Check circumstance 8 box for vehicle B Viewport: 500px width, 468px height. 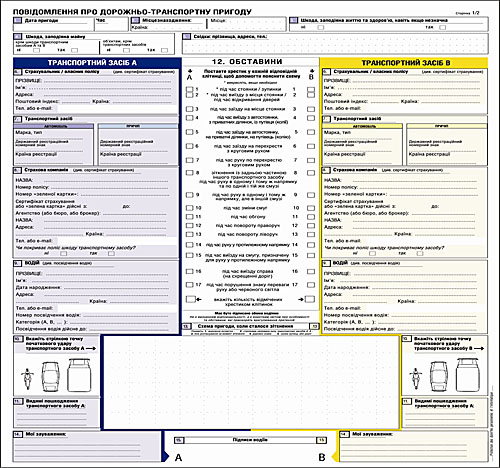[x=311, y=173]
